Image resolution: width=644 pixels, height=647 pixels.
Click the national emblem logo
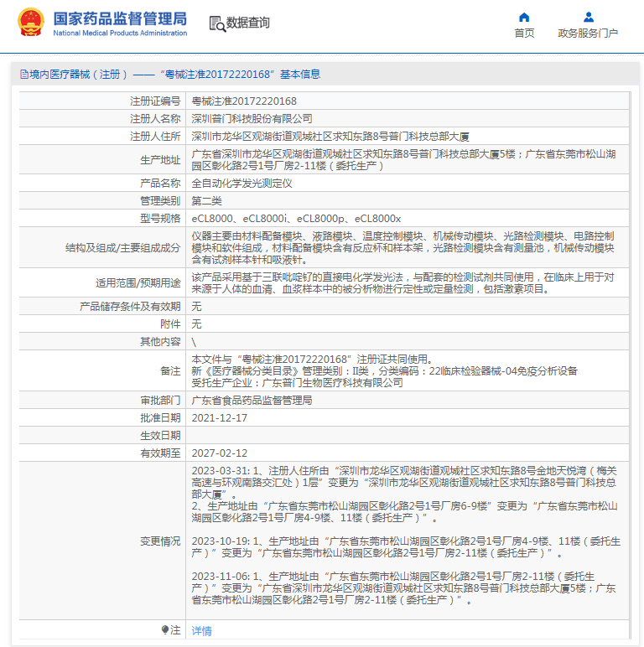click(31, 23)
